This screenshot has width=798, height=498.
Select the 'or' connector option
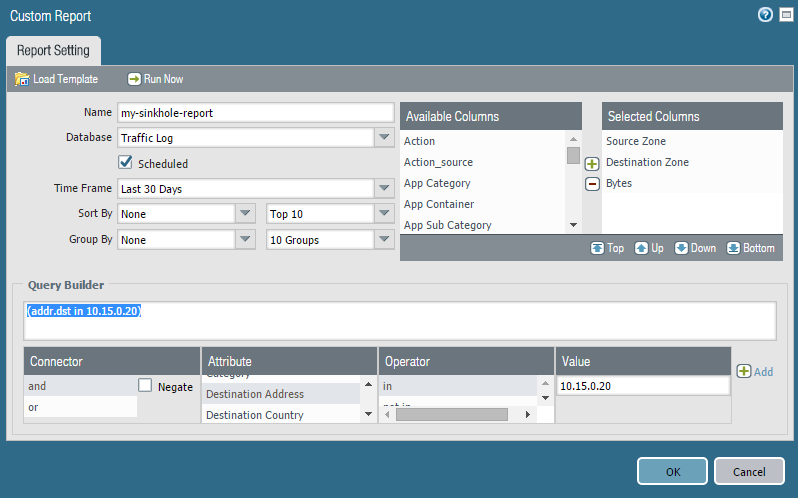(80, 407)
